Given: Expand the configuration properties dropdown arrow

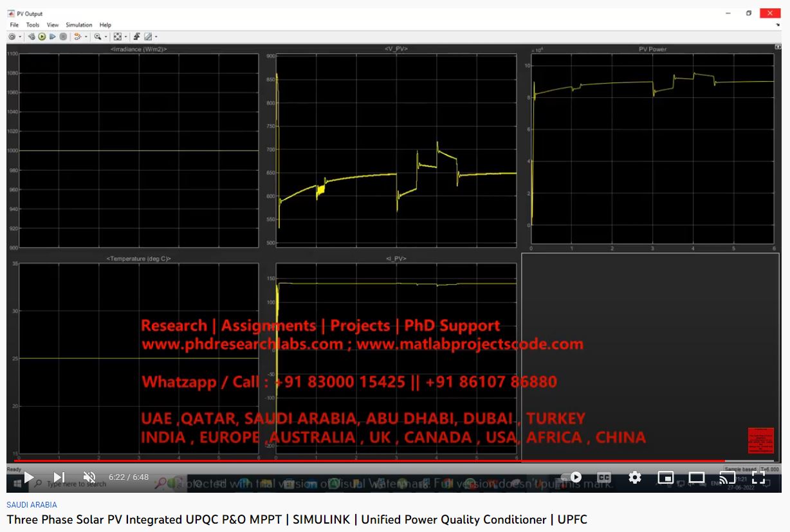Looking at the screenshot, I should pos(20,37).
